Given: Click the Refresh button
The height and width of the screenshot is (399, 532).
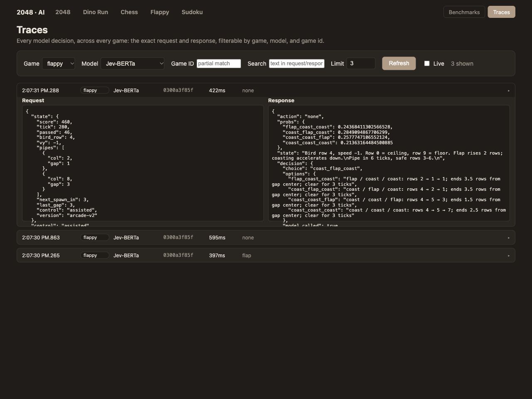Looking at the screenshot, I should click(x=399, y=63).
